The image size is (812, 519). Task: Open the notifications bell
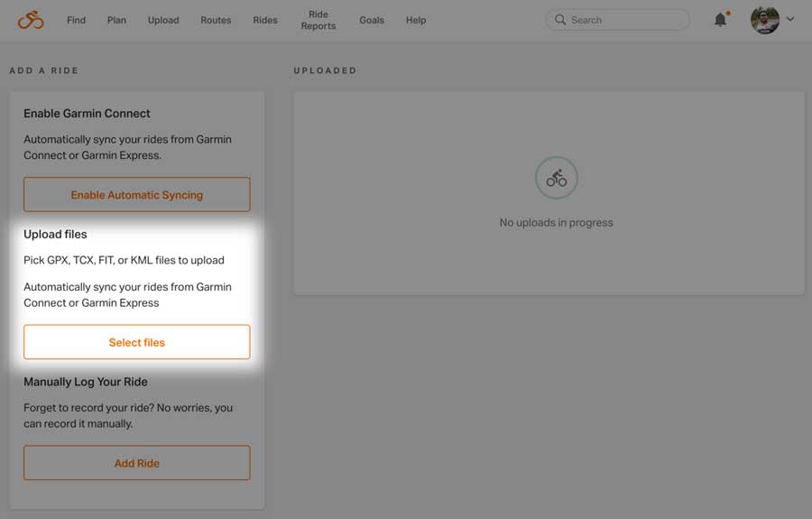720,20
